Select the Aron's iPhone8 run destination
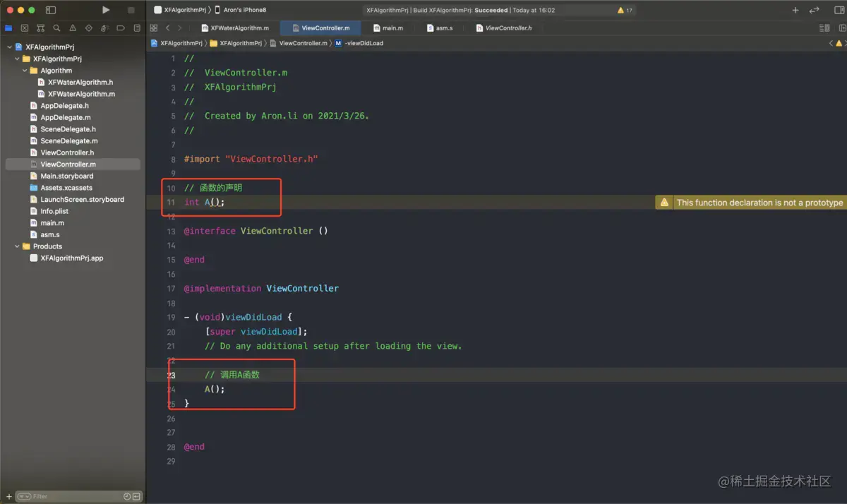The height and width of the screenshot is (504, 847). [x=241, y=10]
